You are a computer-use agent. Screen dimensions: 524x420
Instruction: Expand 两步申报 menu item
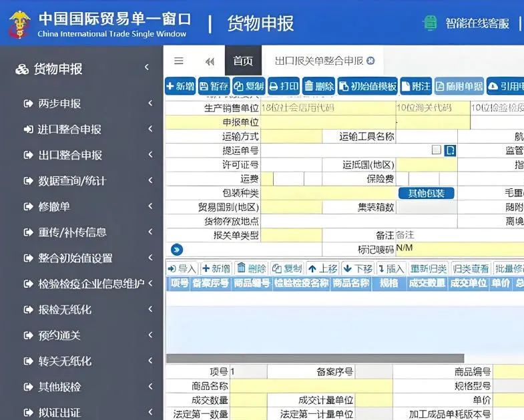[x=87, y=103]
